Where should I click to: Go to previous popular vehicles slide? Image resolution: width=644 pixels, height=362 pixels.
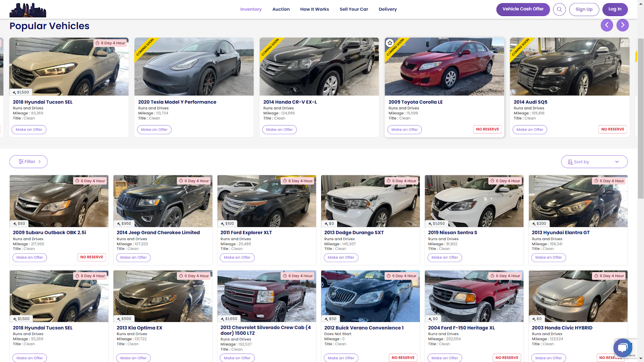(607, 25)
